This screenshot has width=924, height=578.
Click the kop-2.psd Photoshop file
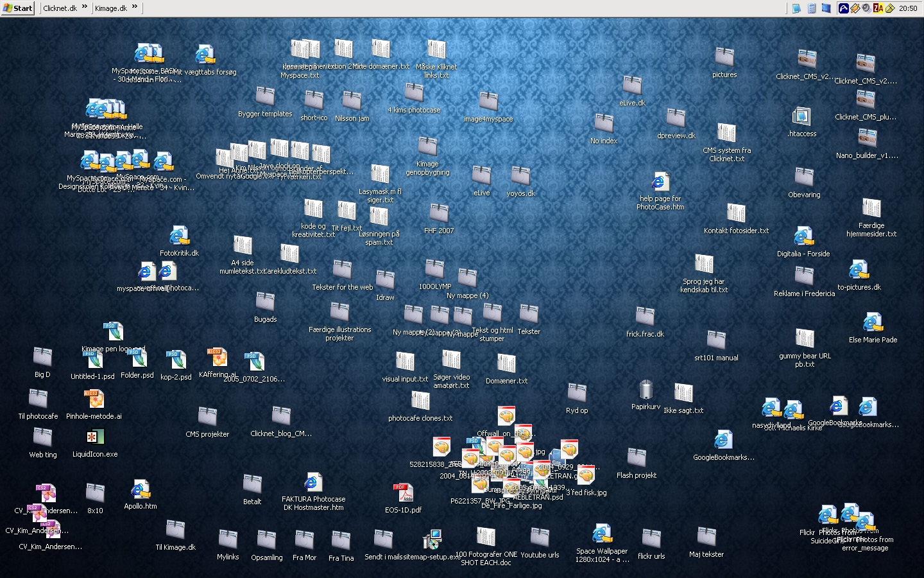coord(176,361)
